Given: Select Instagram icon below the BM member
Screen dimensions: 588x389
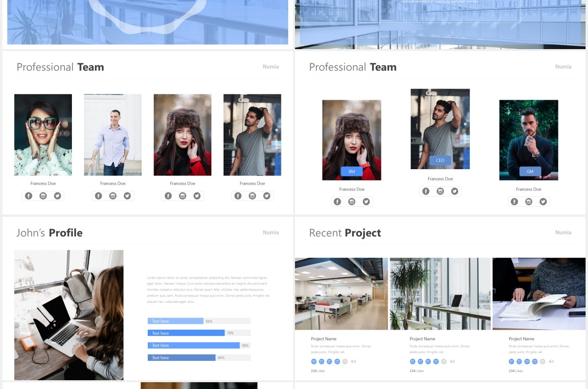Looking at the screenshot, I should click(x=352, y=202).
